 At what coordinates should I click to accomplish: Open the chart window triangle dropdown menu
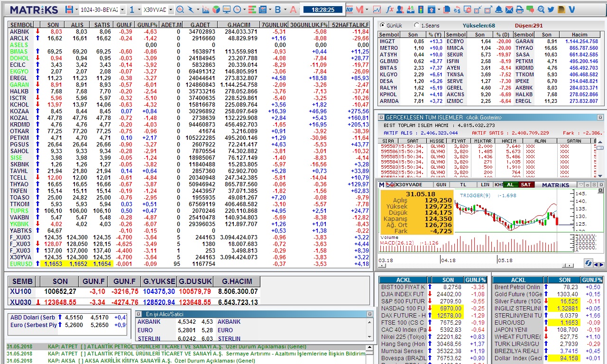pos(581,184)
